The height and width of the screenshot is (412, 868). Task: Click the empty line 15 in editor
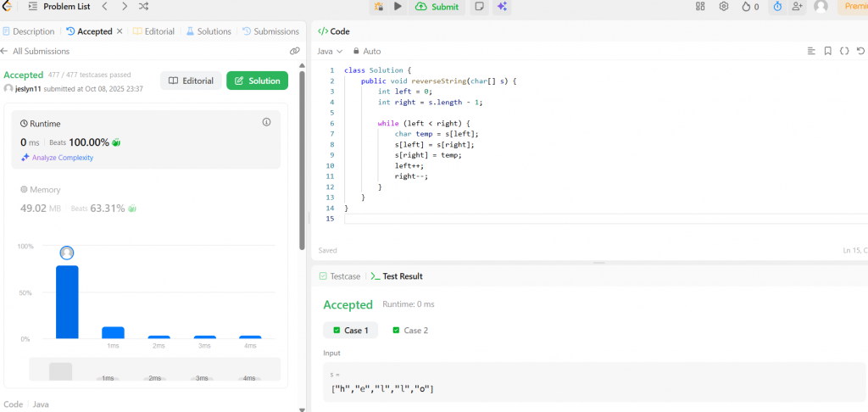click(x=605, y=219)
